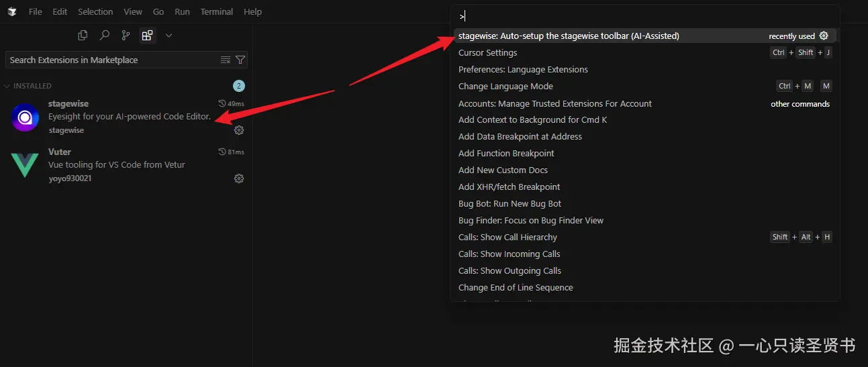Select the Change Language Mode command
The width and height of the screenshot is (868, 367).
click(x=644, y=86)
